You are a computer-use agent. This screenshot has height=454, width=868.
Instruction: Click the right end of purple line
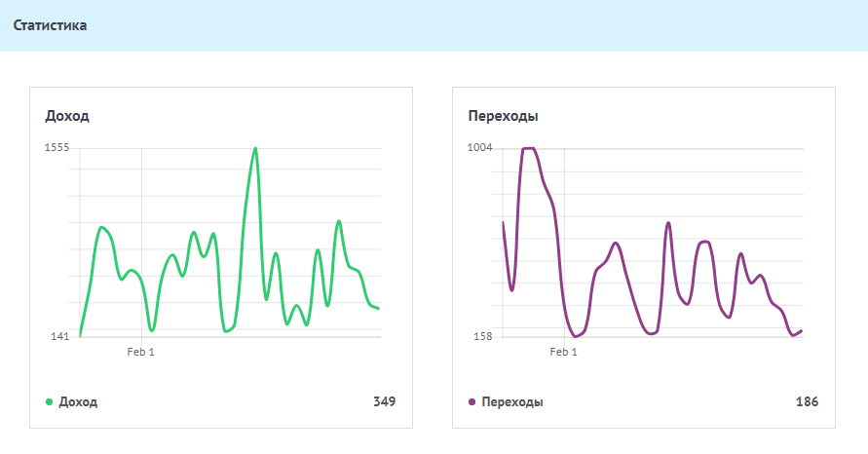pos(801,330)
